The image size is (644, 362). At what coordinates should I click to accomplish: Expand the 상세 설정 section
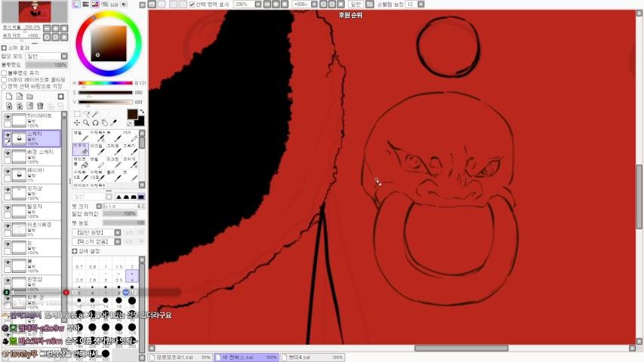coord(75,251)
